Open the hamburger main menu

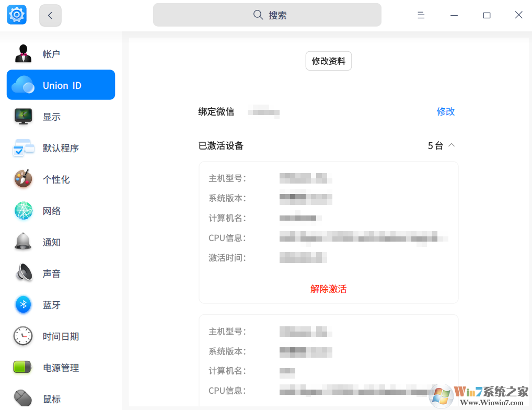(x=421, y=15)
